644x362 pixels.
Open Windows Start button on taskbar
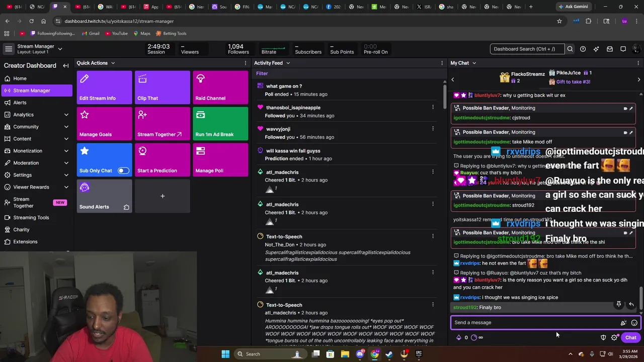(225, 354)
